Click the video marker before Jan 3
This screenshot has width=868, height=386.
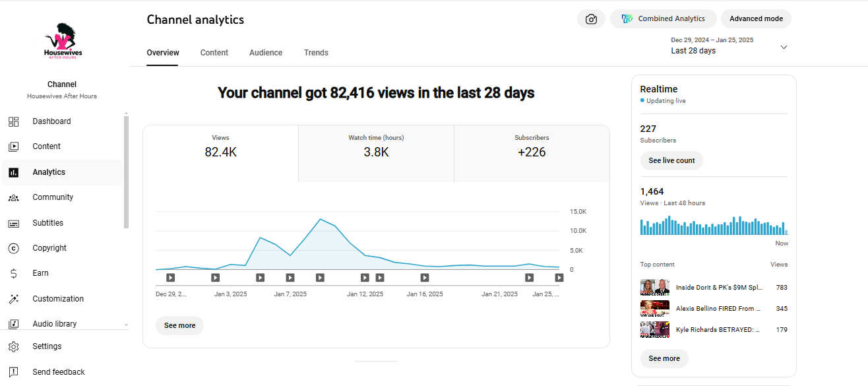click(x=216, y=278)
